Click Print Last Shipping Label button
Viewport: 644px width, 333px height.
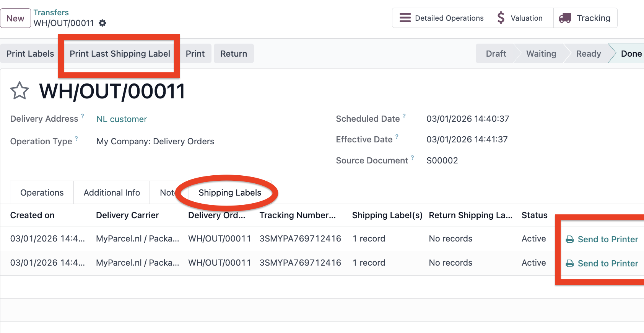coord(120,54)
